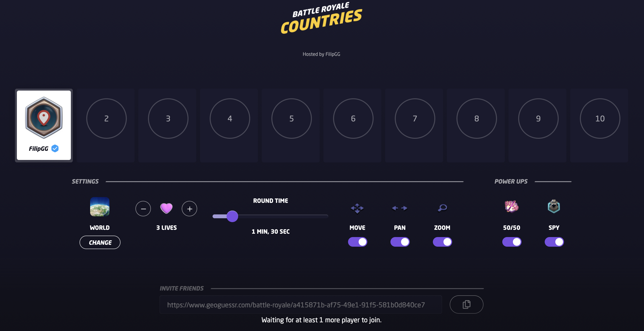
Task: Select FilipGG's player card
Action: click(x=44, y=126)
